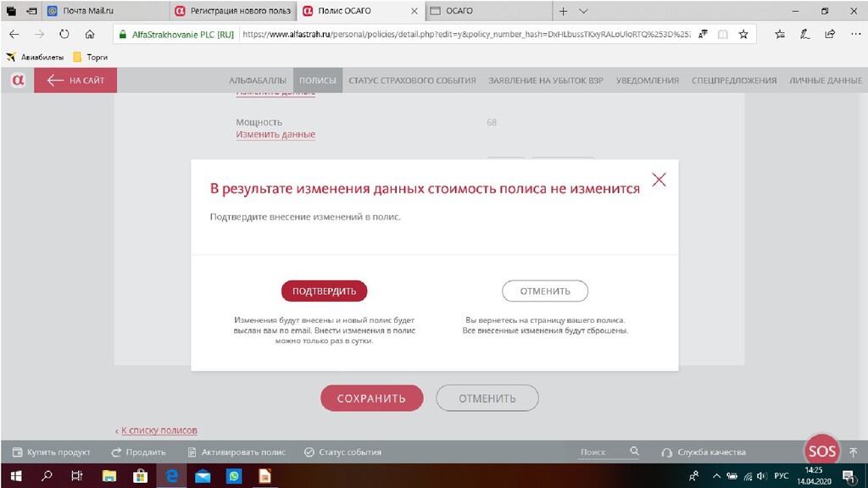
Task: Click the СОХРАНИТЬ button below dialog
Action: pyautogui.click(x=371, y=398)
